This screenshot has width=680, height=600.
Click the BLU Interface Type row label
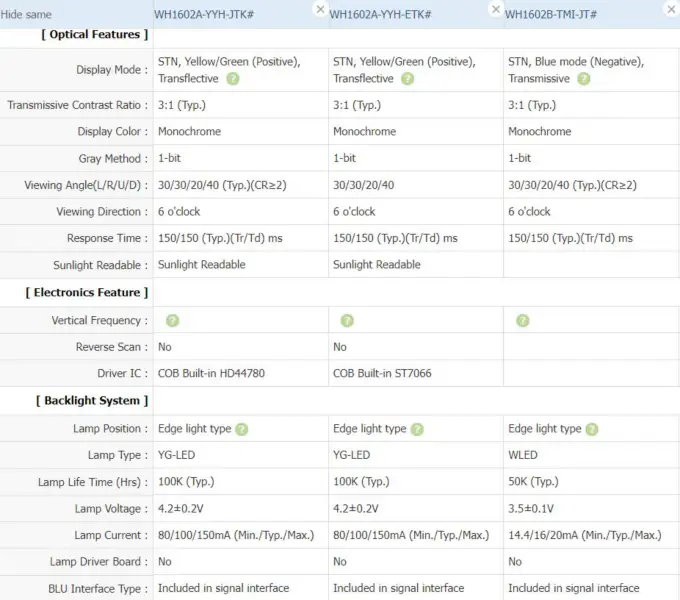click(98, 589)
